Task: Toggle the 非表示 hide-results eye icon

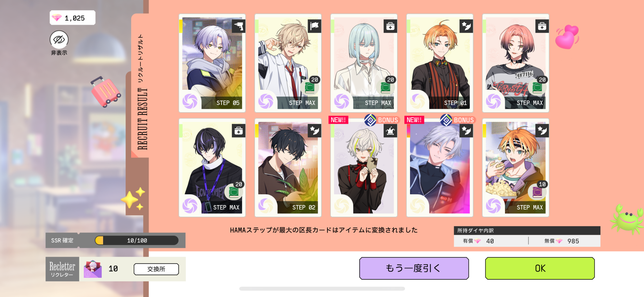Action: 59,40
